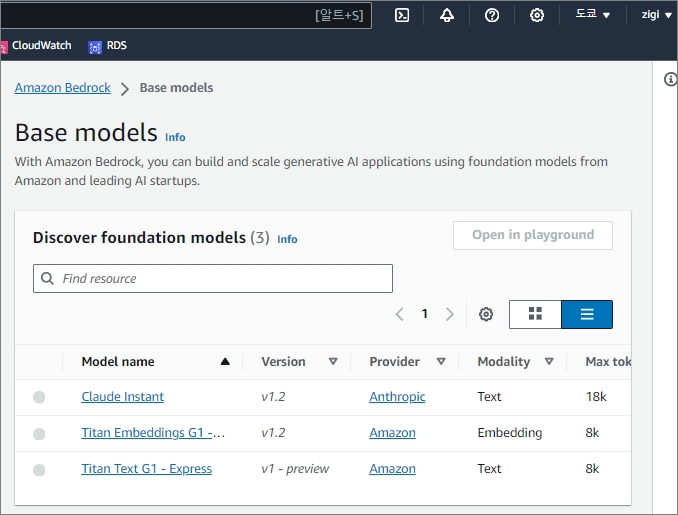Open Titan Text G1 - Express link
678x515 pixels.
pyautogui.click(x=147, y=468)
